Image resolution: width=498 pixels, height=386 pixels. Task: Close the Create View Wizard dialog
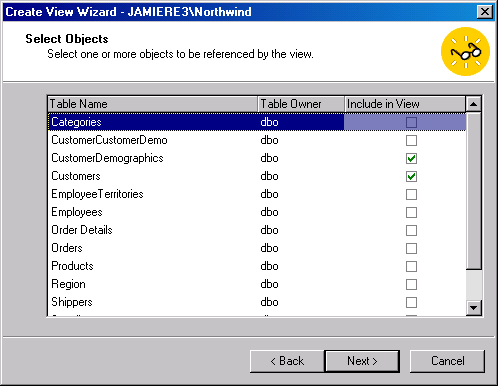(x=485, y=12)
